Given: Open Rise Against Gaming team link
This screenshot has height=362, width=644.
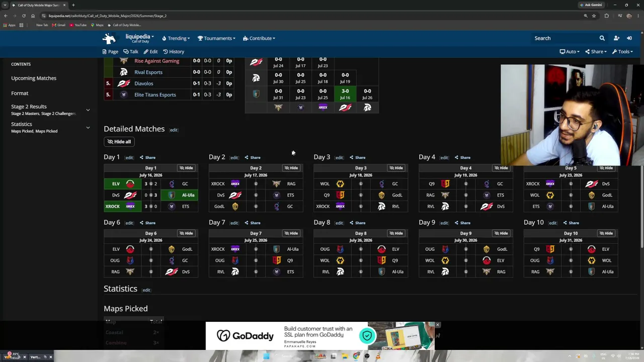Looking at the screenshot, I should 156,61.
